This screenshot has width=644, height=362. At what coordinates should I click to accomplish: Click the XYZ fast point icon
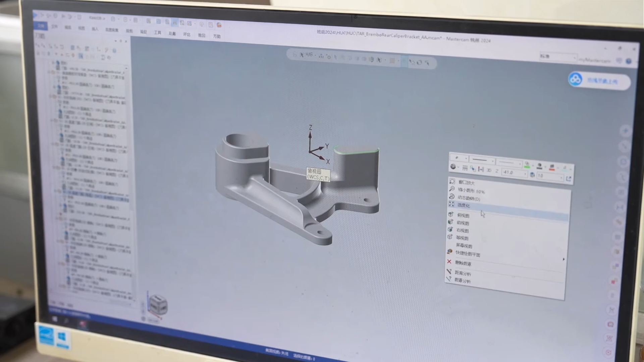[x=321, y=56]
